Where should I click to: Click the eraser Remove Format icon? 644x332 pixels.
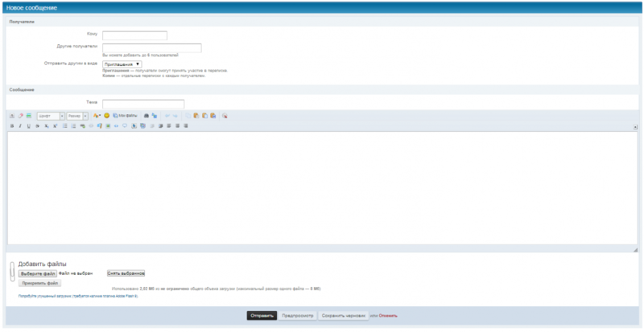click(x=21, y=116)
